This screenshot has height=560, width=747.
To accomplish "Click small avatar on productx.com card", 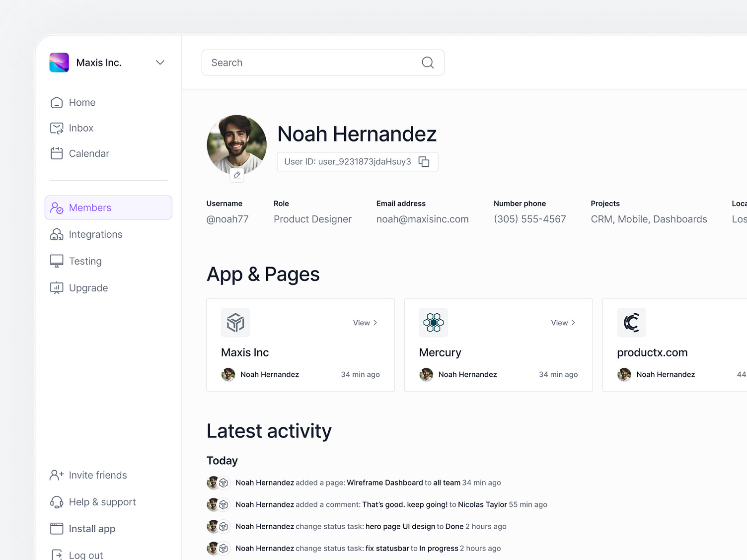I will pos(624,374).
